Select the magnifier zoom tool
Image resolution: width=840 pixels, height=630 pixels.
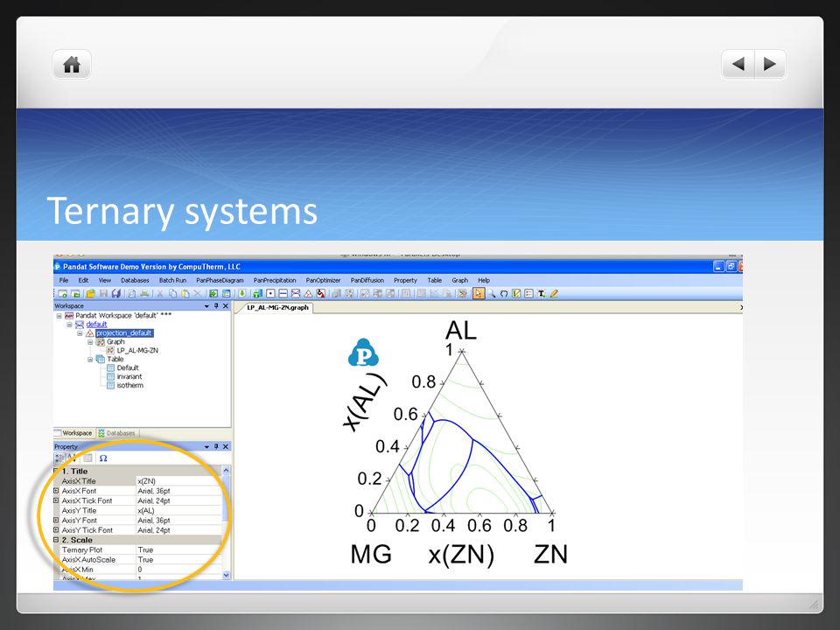[491, 294]
